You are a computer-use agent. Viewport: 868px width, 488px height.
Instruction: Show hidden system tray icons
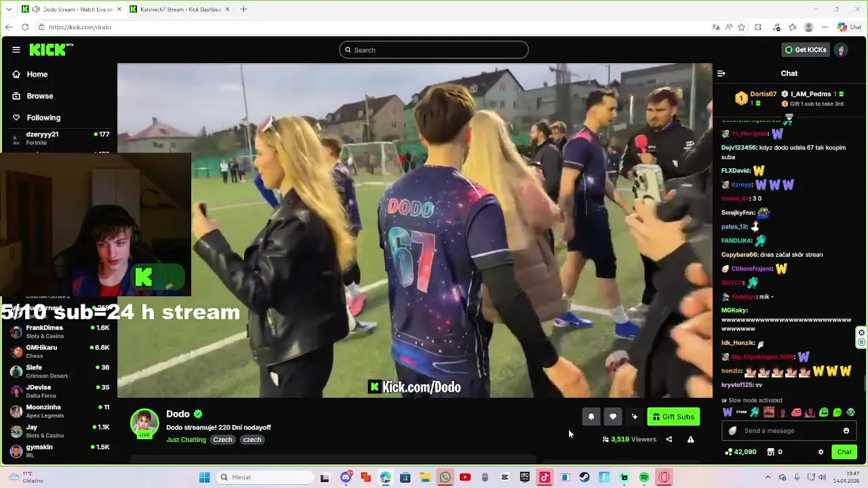click(x=768, y=477)
